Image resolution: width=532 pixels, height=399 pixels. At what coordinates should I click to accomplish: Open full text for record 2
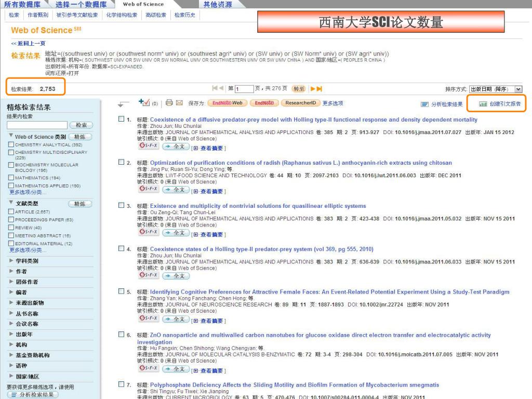176,190
